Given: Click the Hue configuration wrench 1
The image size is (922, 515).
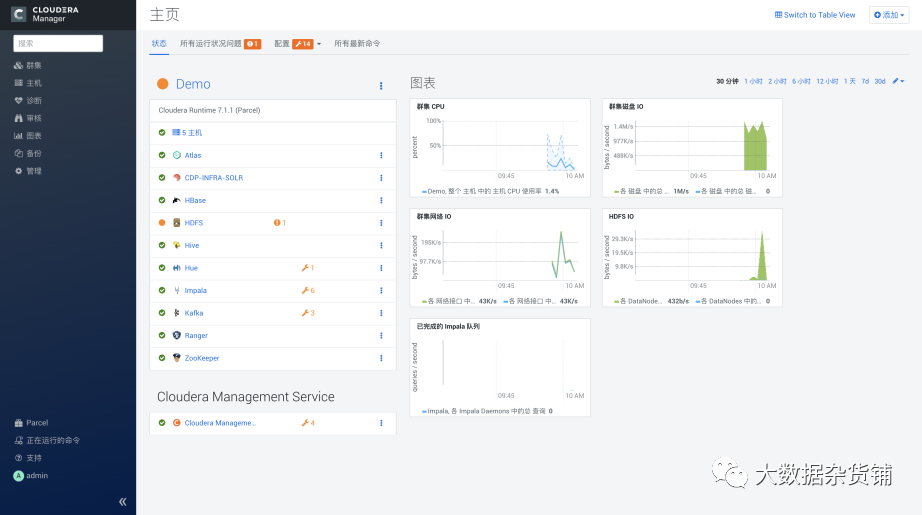Looking at the screenshot, I should coord(308,268).
